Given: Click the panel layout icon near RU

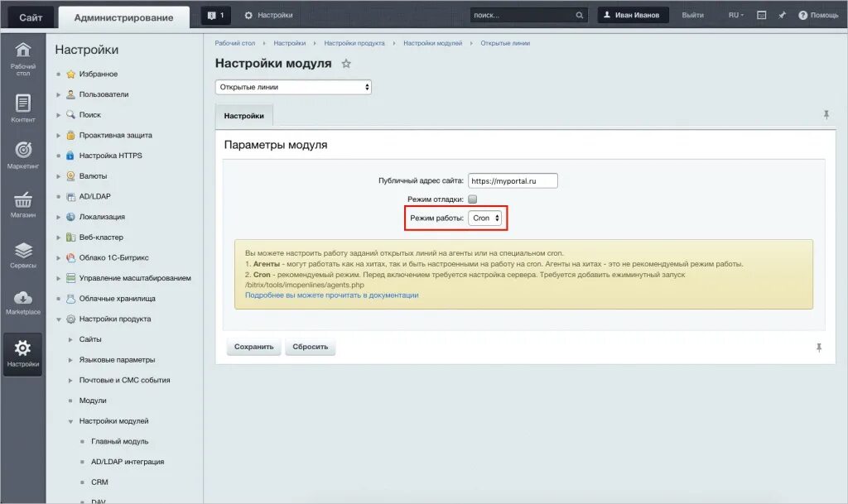Looking at the screenshot, I should point(762,15).
